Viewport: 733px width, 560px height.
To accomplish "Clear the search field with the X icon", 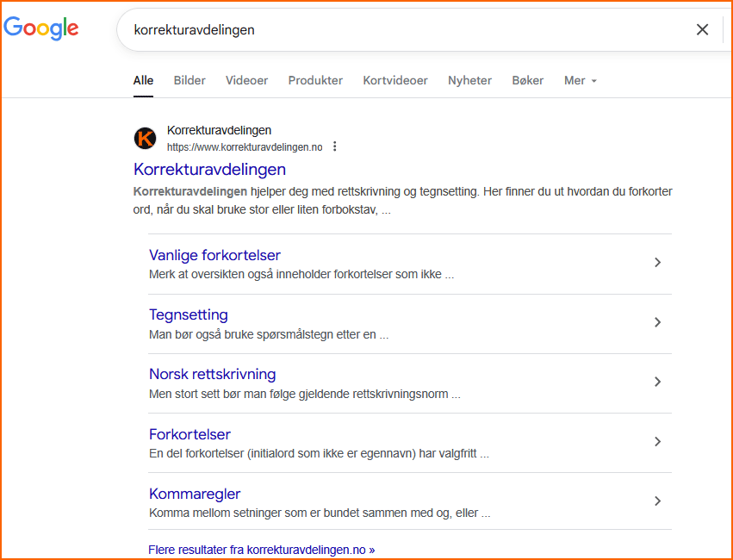I will pyautogui.click(x=702, y=29).
